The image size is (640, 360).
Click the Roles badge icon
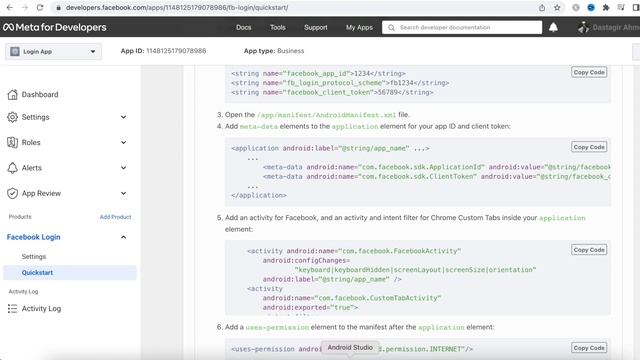coord(12,142)
